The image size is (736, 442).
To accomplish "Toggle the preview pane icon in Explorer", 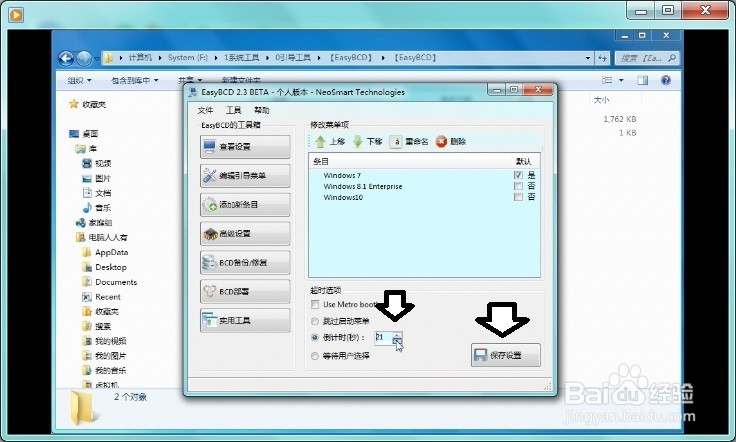I will [x=642, y=80].
